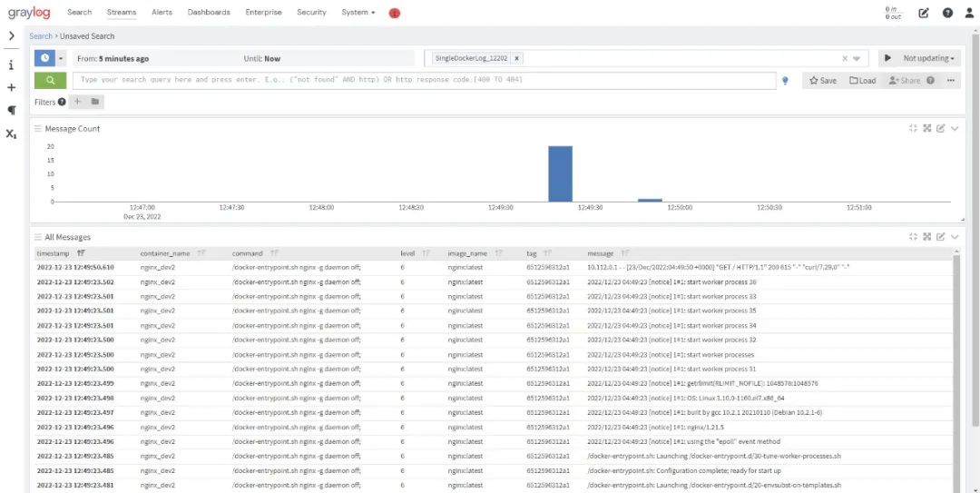Click the Save search button
The width and height of the screenshot is (980, 493).
[x=823, y=80]
